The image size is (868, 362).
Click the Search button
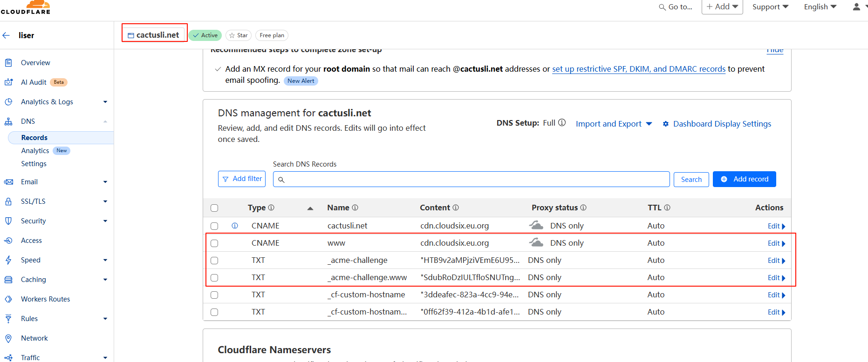[691, 180]
